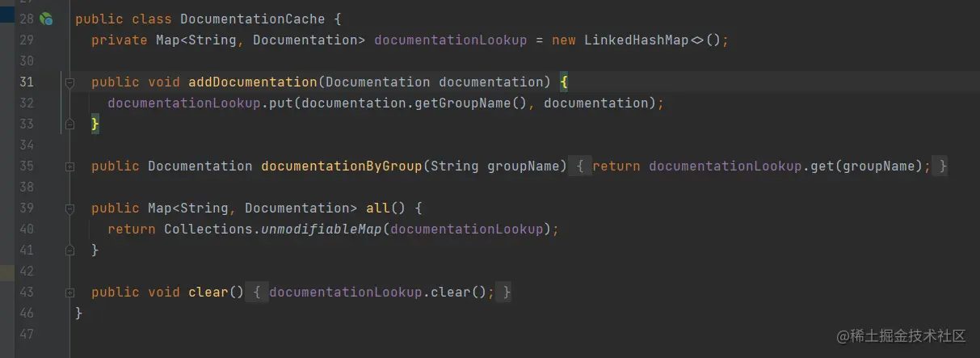Click unmodifiableMap on line 40
The image size is (980, 358).
(321, 229)
